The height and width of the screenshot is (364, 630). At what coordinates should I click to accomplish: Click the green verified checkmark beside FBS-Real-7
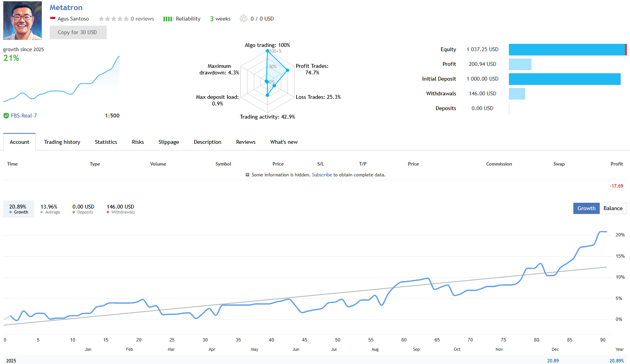pyautogui.click(x=6, y=115)
